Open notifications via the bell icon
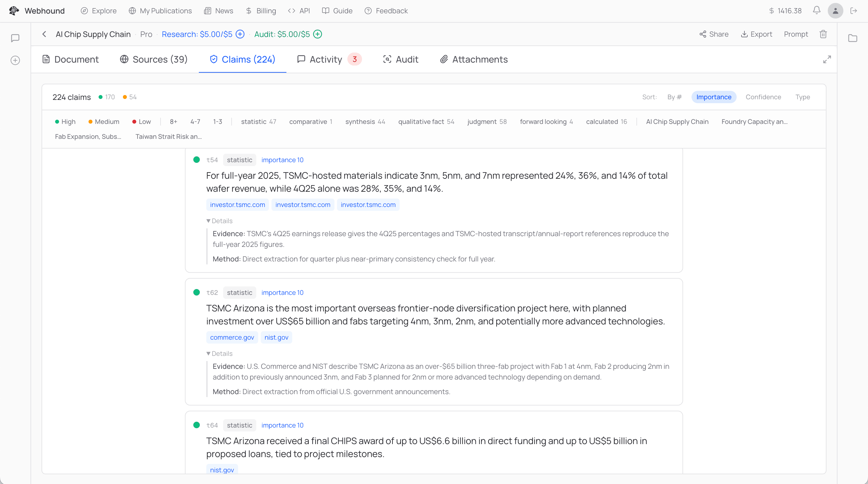 click(x=816, y=10)
